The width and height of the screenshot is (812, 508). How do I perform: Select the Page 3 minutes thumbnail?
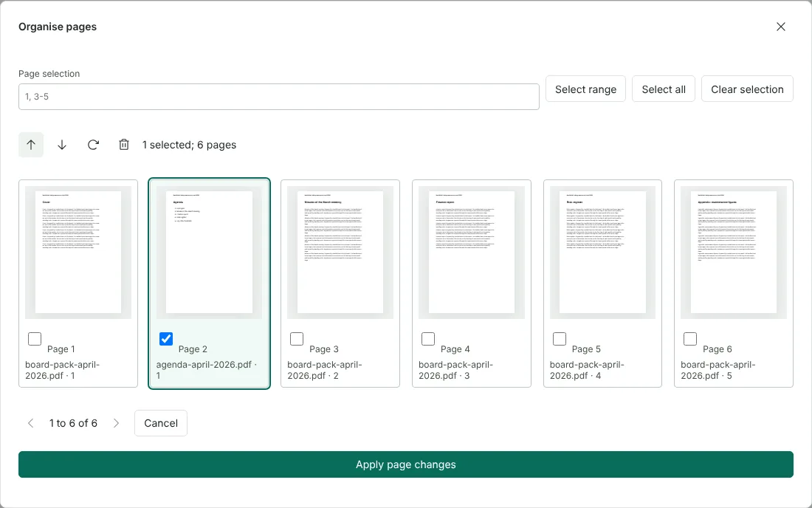tap(340, 253)
